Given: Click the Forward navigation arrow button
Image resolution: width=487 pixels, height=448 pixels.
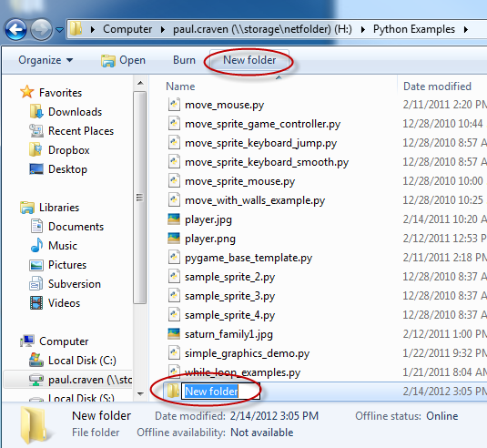Looking at the screenshot, I should click(41, 29).
